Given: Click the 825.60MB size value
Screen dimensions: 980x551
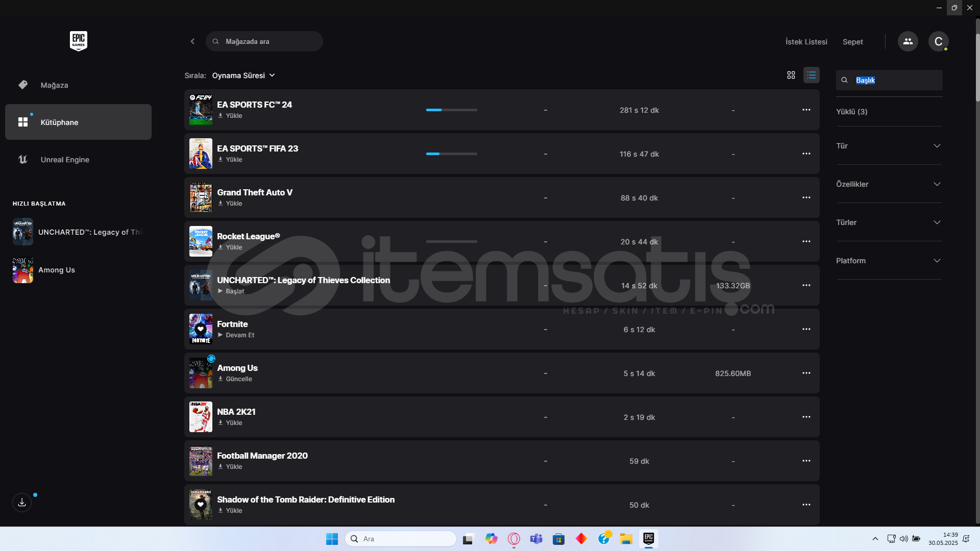Looking at the screenshot, I should coord(733,373).
